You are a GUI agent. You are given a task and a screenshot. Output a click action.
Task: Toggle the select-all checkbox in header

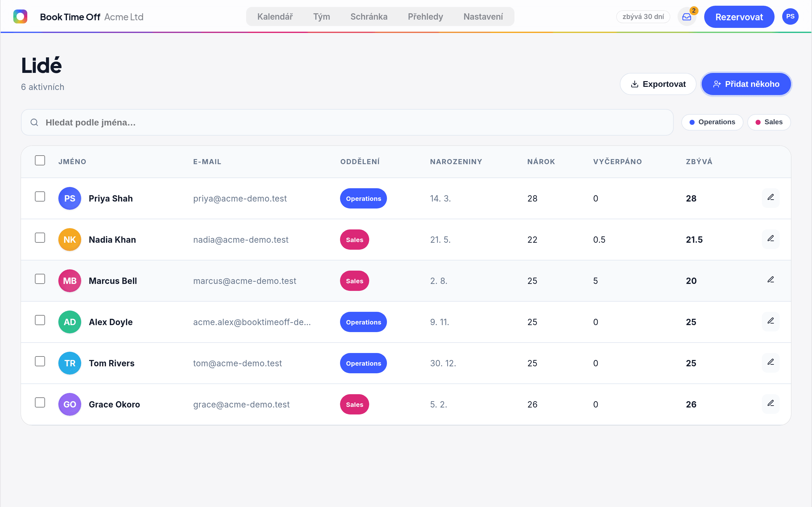click(40, 161)
